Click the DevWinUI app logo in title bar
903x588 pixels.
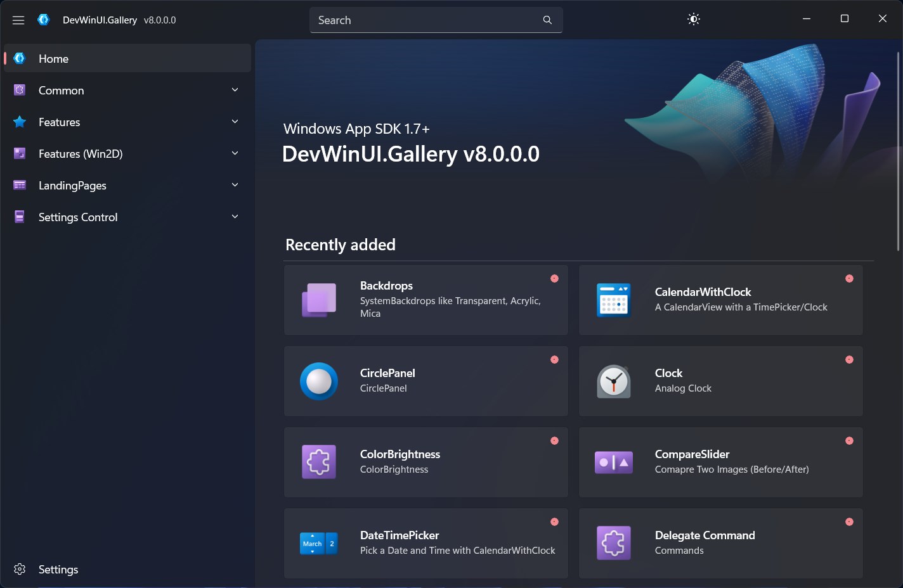[x=43, y=20]
